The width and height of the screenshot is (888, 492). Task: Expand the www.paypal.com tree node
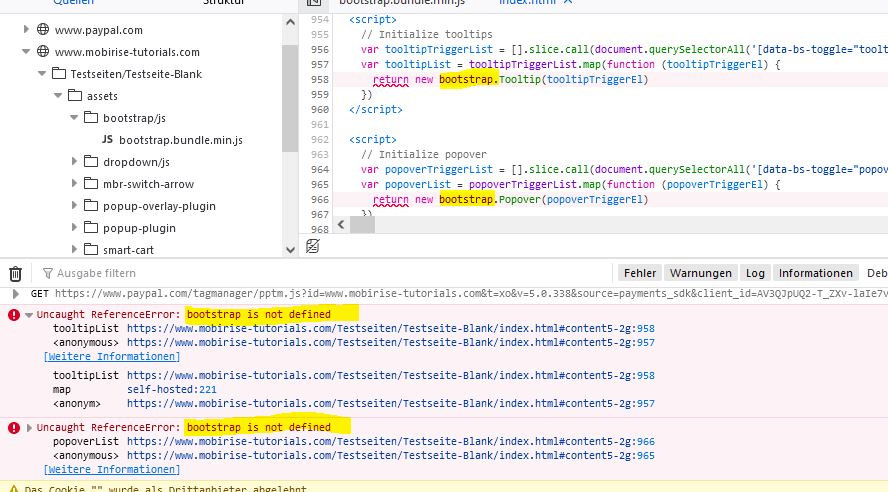[27, 30]
